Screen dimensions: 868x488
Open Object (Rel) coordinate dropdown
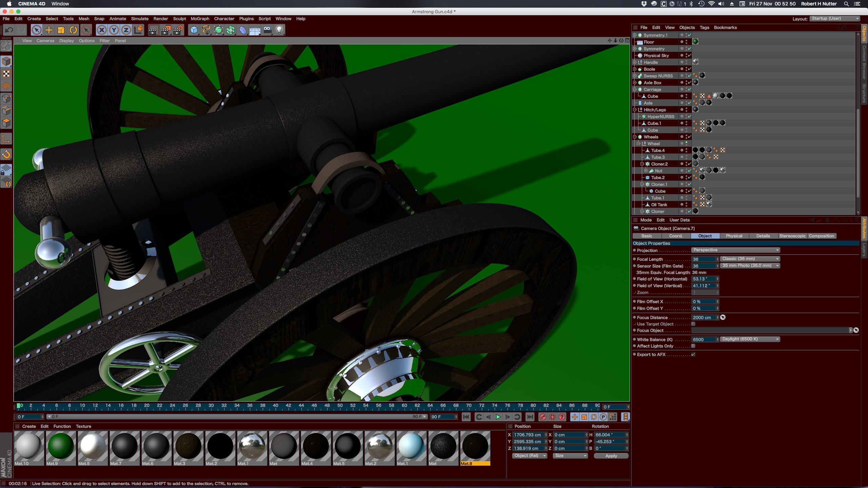pos(530,456)
